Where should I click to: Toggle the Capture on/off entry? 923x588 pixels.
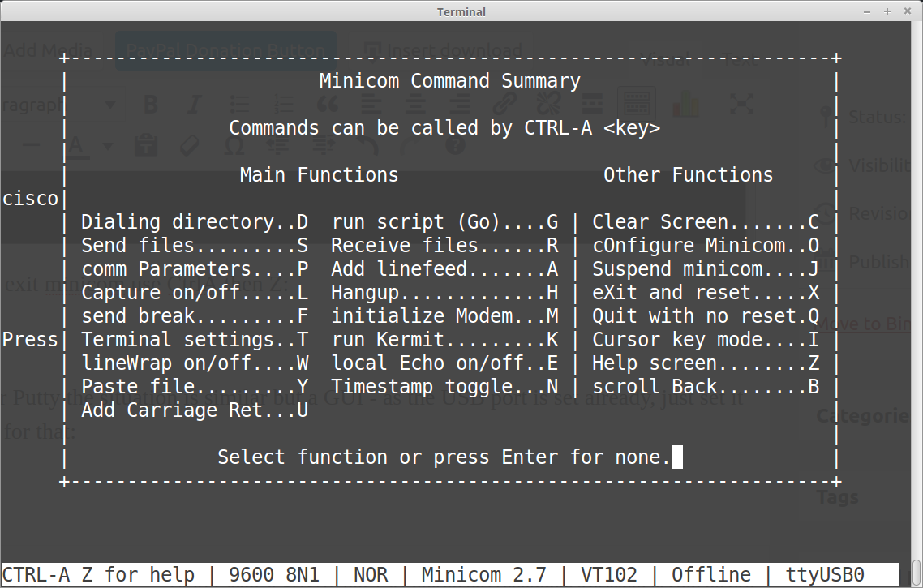195,293
